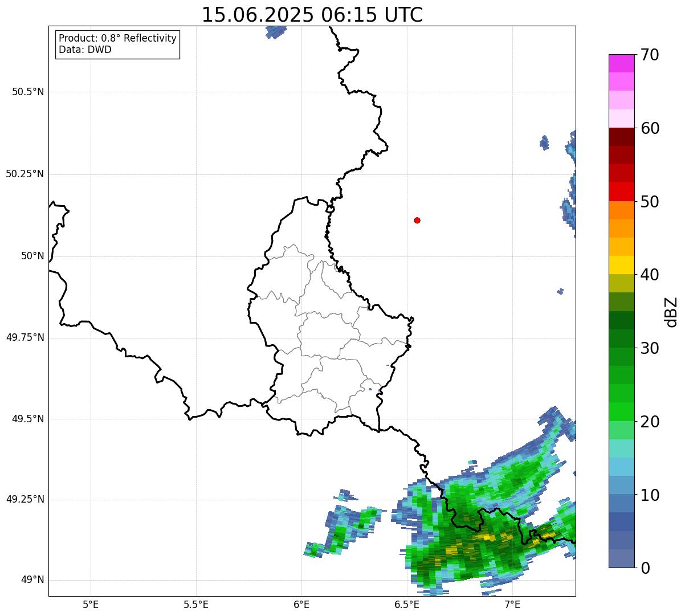Click the orange colorbar segment just below 50
Viewport: 685px width, 616px height.
(622, 210)
